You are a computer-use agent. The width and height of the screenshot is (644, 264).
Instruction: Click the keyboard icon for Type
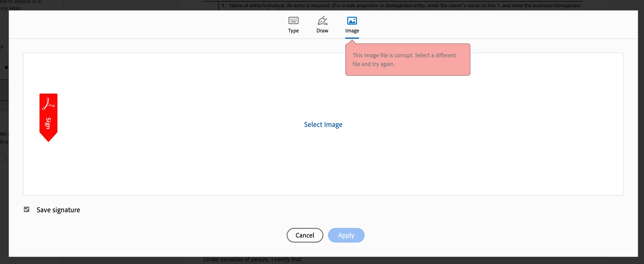coord(293,20)
